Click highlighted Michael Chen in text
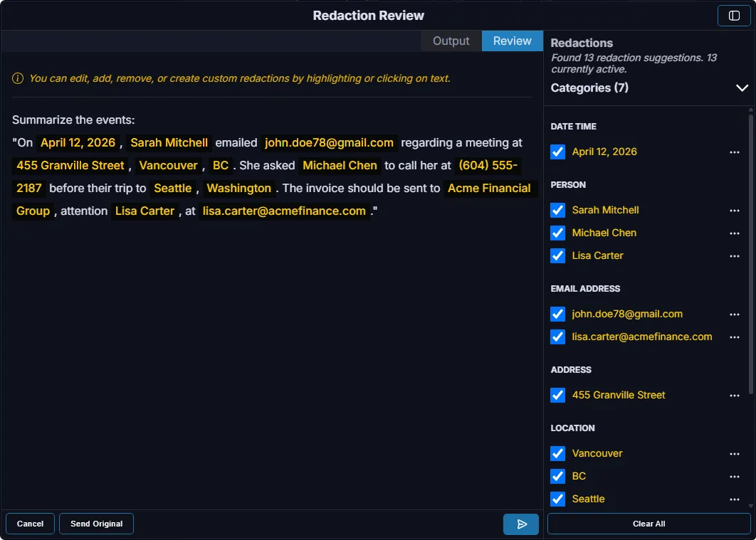756x540 pixels. pos(340,165)
